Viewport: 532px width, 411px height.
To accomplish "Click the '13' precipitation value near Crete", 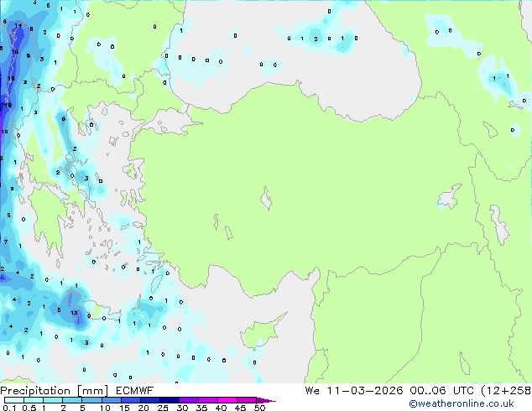I will click(x=75, y=313).
